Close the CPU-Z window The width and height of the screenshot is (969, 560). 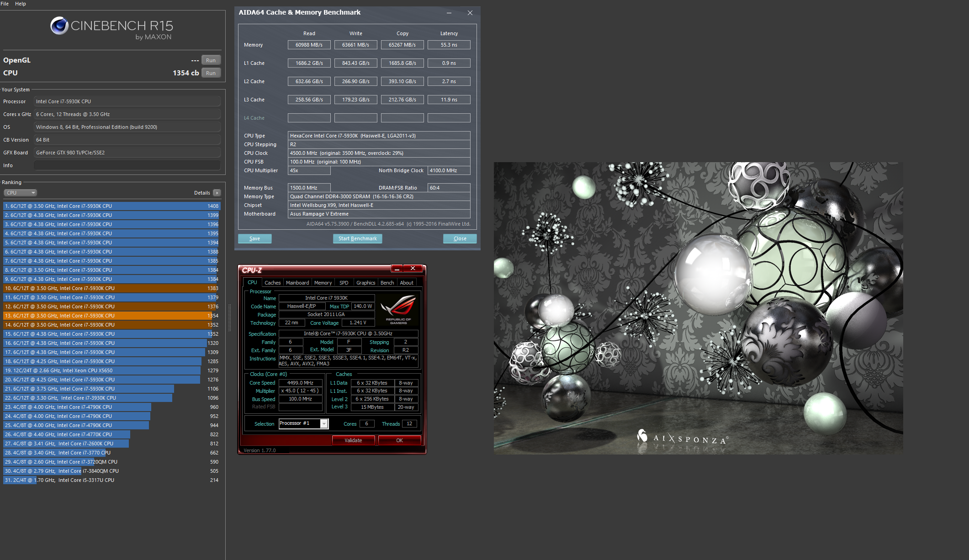tap(413, 269)
